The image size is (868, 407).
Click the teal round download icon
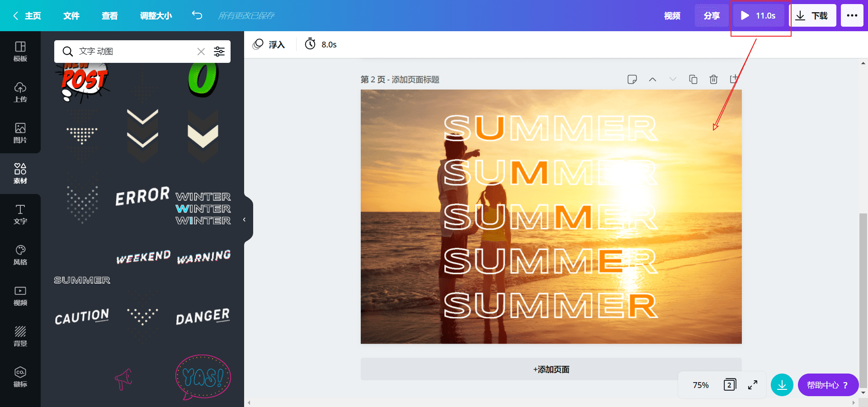coord(782,385)
